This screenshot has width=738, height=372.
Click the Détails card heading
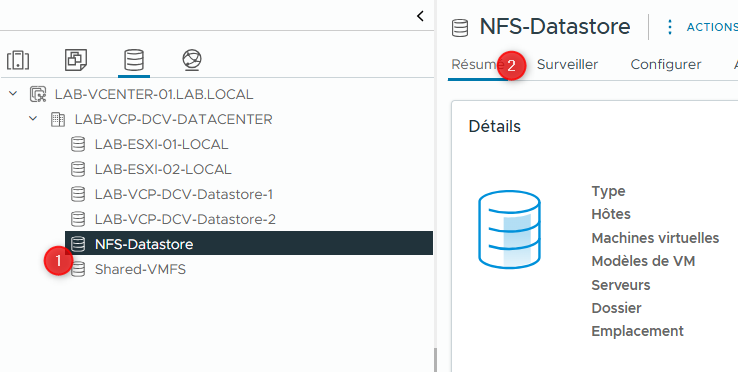[495, 127]
